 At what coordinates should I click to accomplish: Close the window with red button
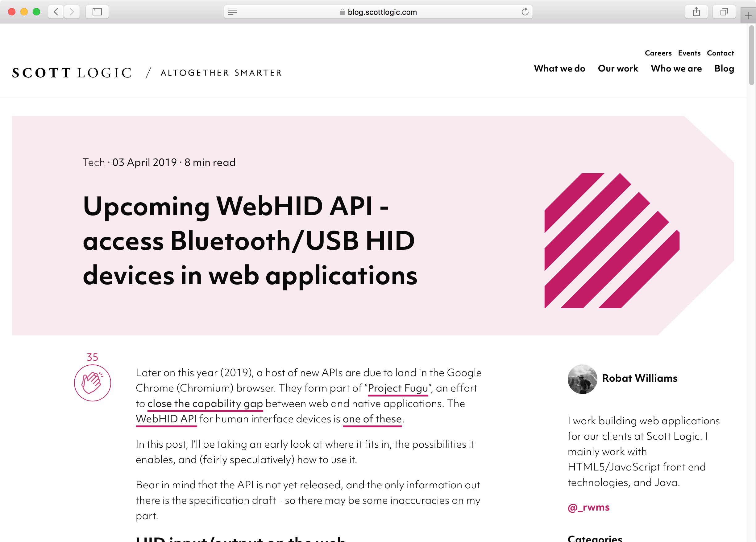click(12, 12)
